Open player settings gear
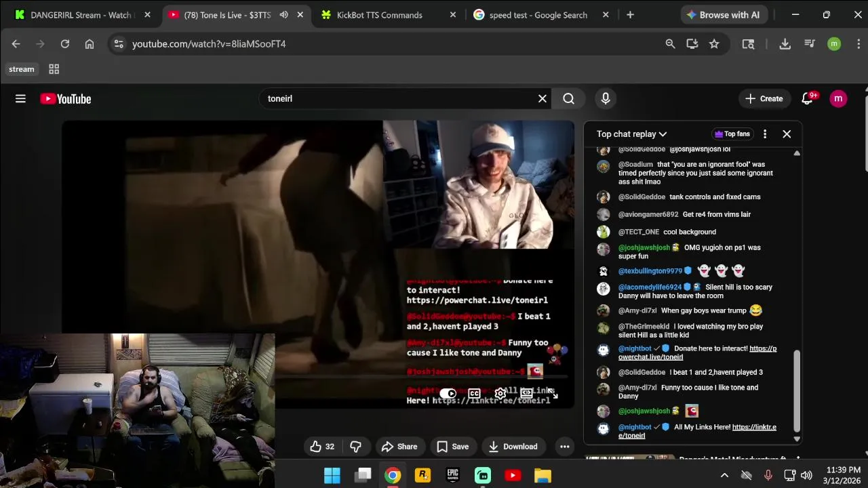 pyautogui.click(x=500, y=394)
